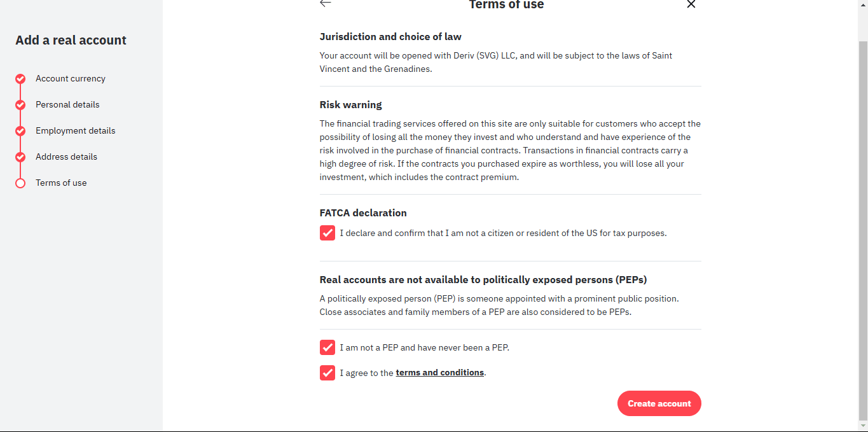Viewport: 868px width, 432px height.
Task: Select the Terms of use step label
Action: coord(61,183)
